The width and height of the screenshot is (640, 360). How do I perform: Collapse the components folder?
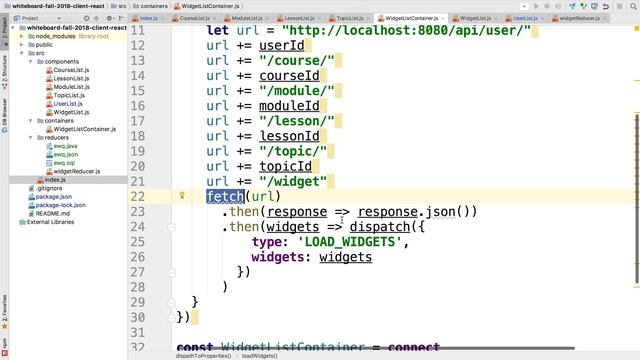[31, 62]
